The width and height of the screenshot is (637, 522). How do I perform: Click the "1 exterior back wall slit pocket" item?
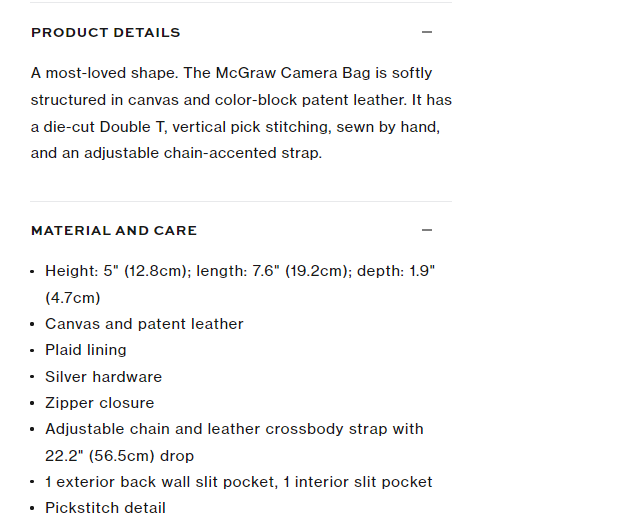tap(160, 482)
